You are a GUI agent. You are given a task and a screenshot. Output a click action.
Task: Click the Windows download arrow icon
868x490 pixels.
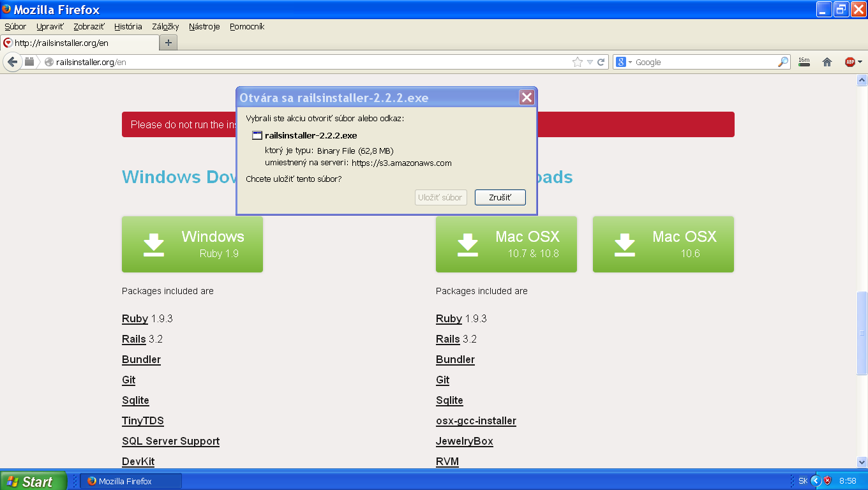pyautogui.click(x=153, y=245)
